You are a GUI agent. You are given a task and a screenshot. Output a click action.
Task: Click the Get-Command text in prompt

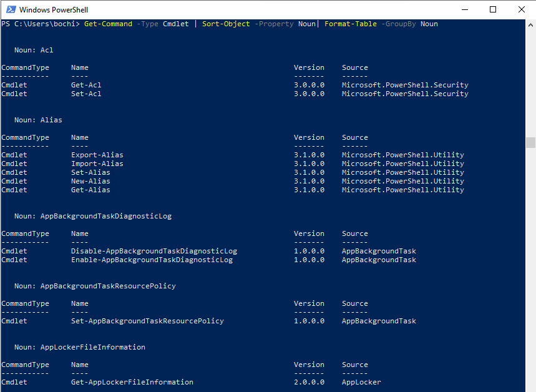[x=108, y=24]
